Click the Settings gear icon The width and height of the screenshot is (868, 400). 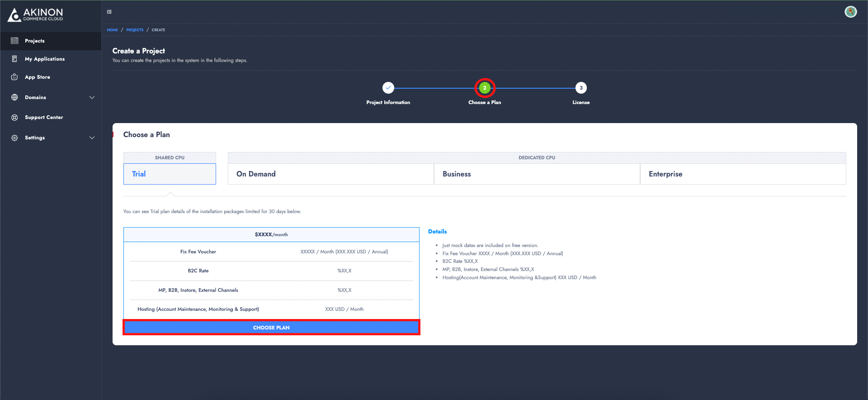point(14,138)
